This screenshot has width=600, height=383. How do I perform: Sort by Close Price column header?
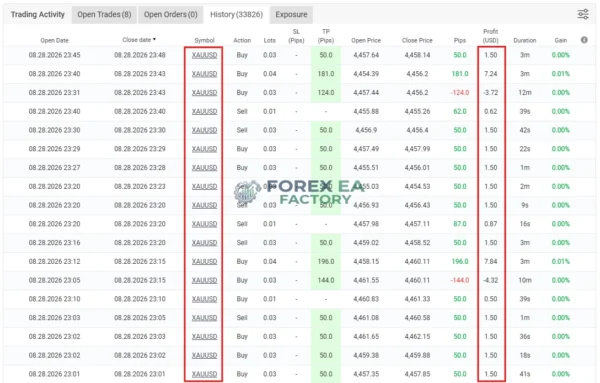click(x=417, y=40)
